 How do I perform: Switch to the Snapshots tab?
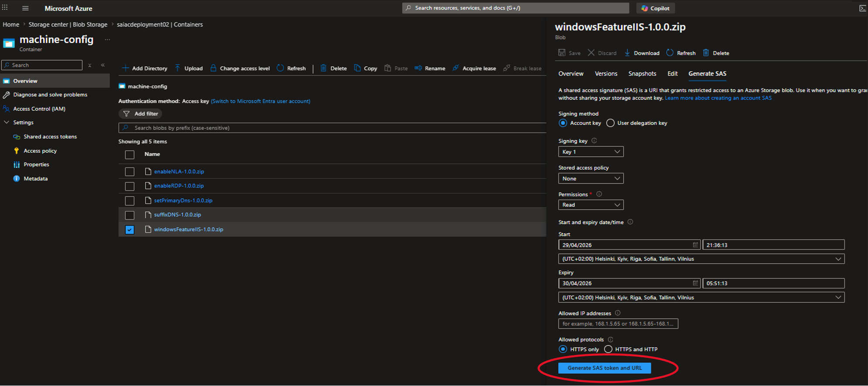pos(642,74)
